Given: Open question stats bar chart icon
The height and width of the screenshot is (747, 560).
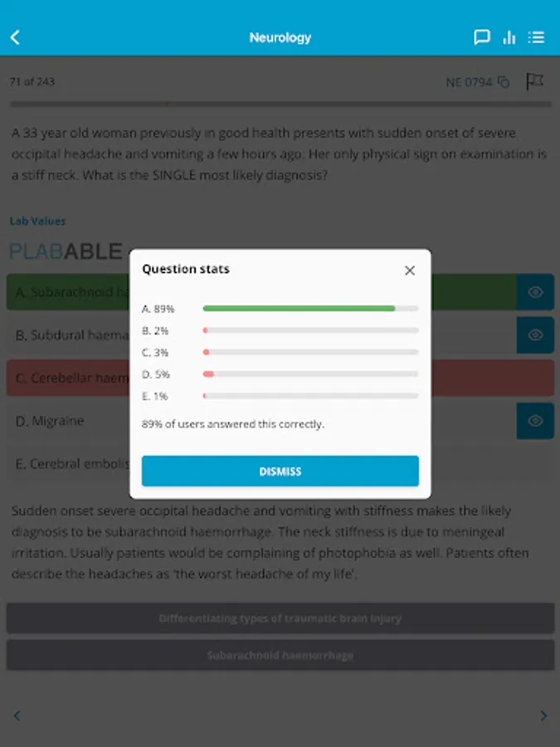Looking at the screenshot, I should tap(509, 37).
